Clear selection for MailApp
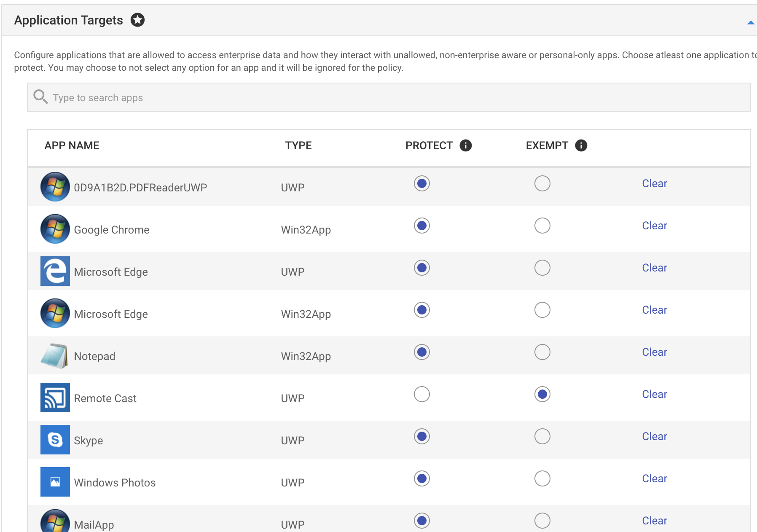This screenshot has height=532, width=757. [x=655, y=521]
